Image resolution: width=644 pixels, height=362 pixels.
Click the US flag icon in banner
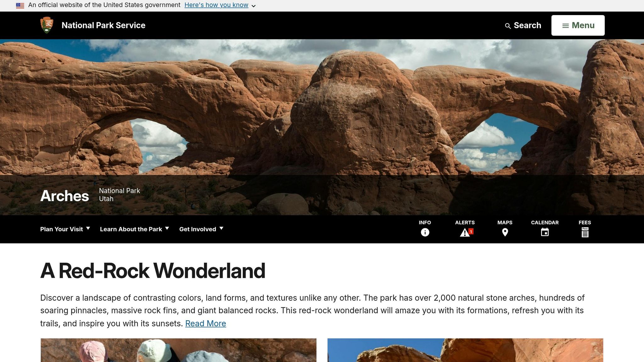pos(20,5)
